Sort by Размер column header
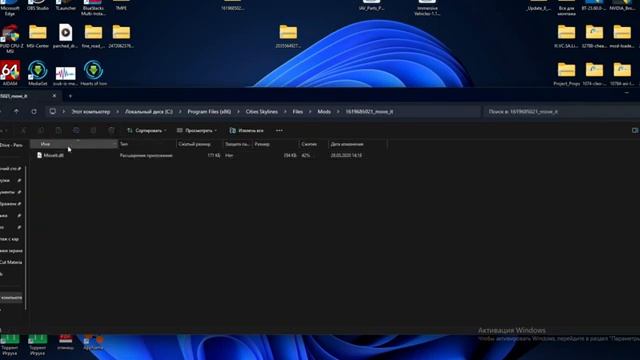 click(276, 144)
